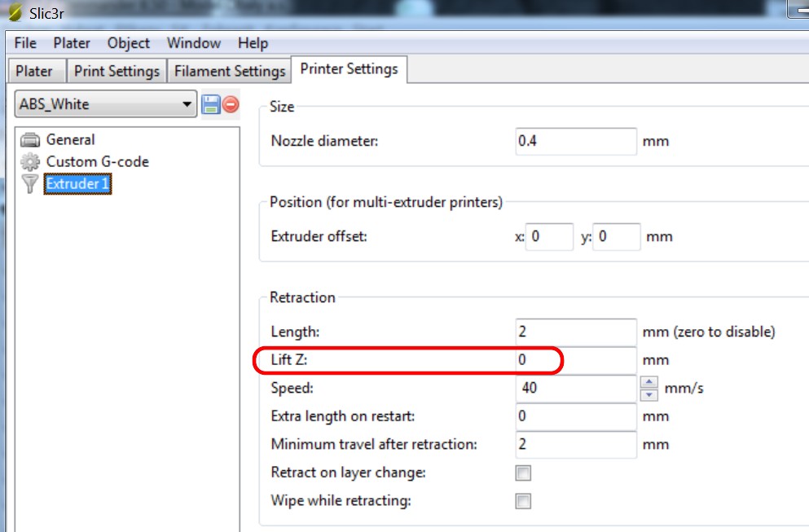Click the Nozzle diameter input field
This screenshot has width=809, height=532.
[575, 141]
